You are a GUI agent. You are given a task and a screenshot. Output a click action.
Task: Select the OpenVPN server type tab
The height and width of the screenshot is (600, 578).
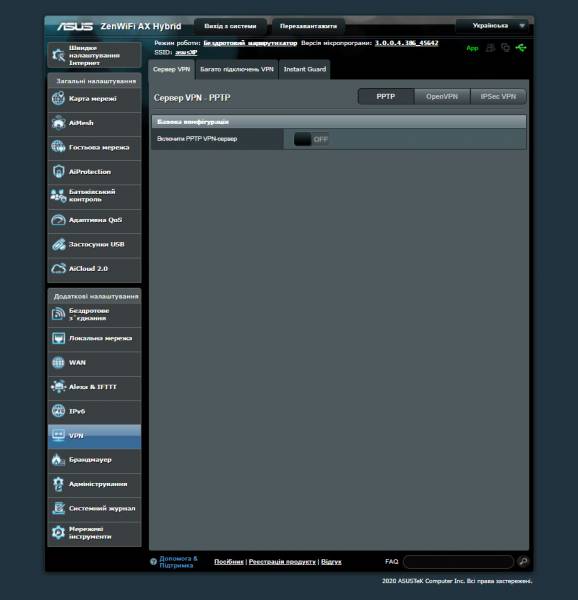pos(442,96)
